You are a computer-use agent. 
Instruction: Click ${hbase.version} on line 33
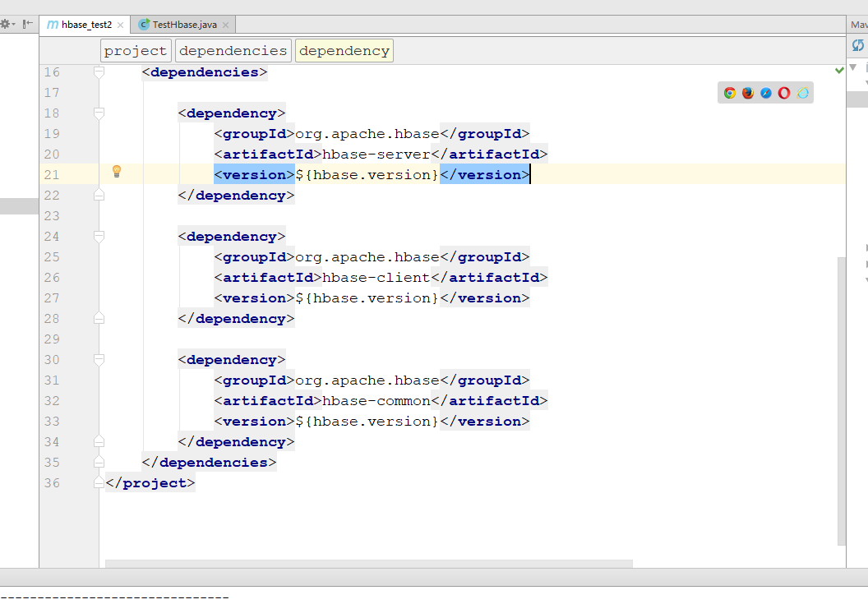pyautogui.click(x=367, y=422)
